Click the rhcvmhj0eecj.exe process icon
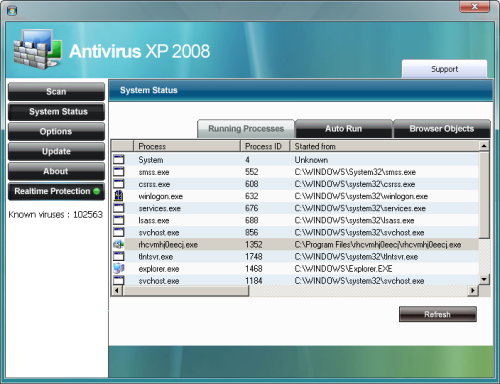 point(118,244)
